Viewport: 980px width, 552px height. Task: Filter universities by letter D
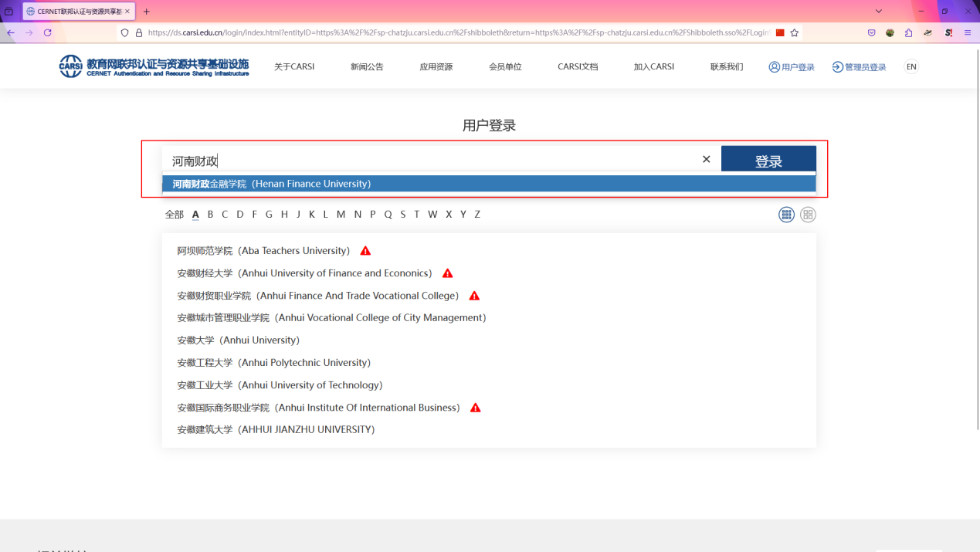[240, 215]
